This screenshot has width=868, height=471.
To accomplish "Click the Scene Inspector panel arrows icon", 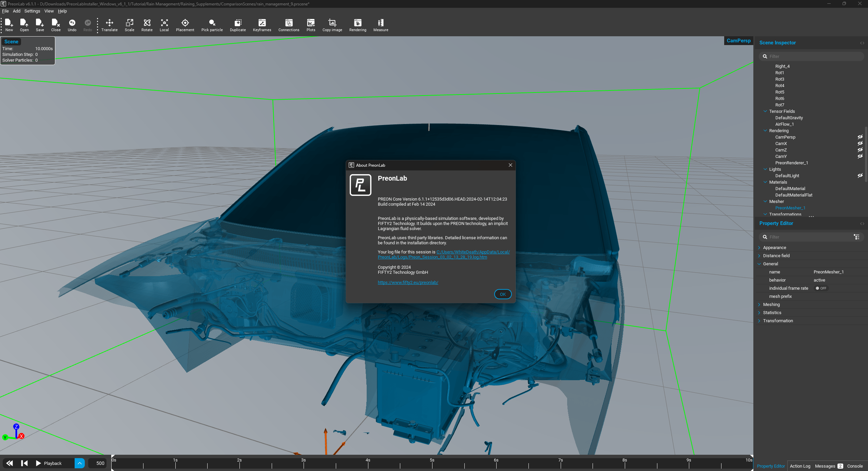I will 862,43.
